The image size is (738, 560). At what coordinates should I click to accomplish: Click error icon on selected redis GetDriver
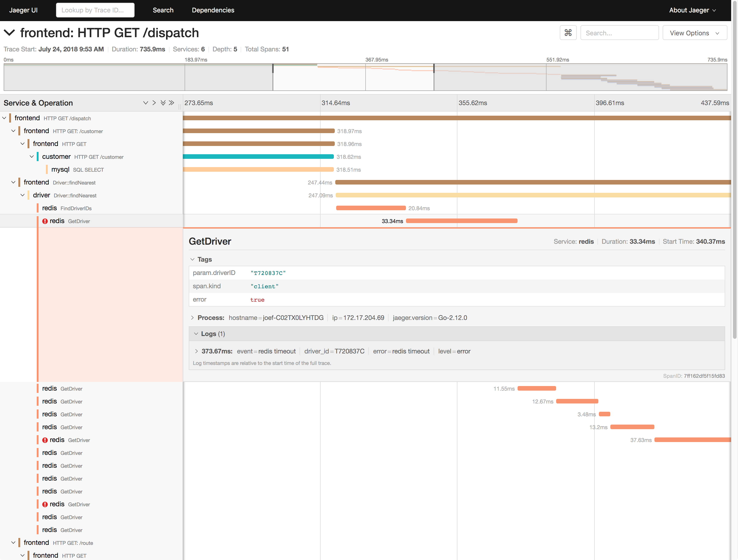[x=45, y=221]
